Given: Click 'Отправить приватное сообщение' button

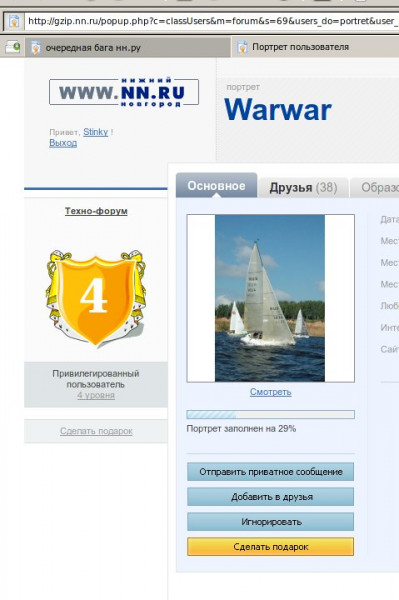Looking at the screenshot, I should 270,472.
